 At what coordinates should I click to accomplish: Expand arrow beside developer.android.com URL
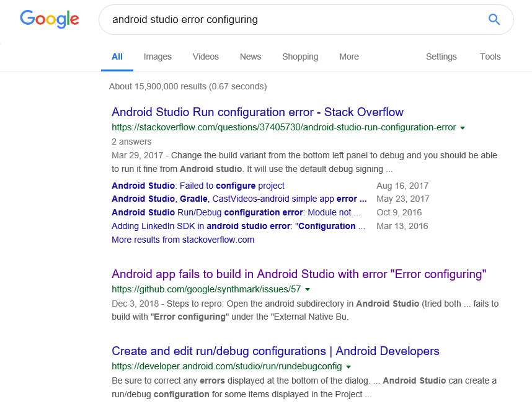pyautogui.click(x=348, y=367)
